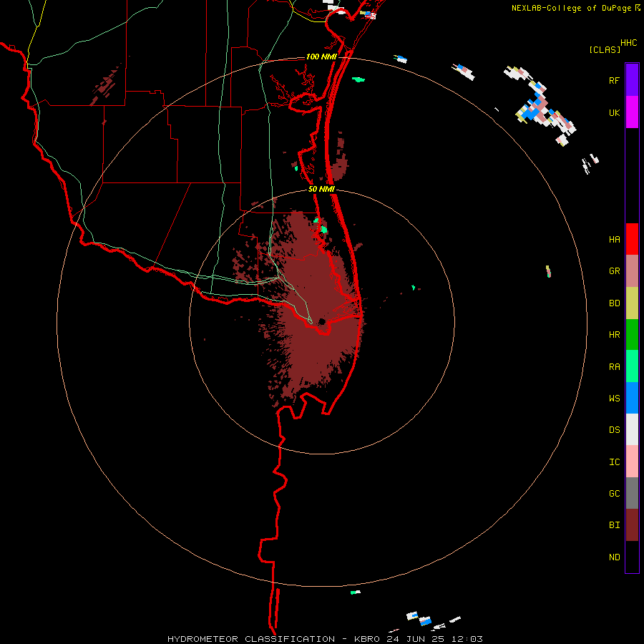Viewport: 644px width, 644px height.
Task: Click the IC ice crystals pink swatch
Action: click(x=632, y=462)
